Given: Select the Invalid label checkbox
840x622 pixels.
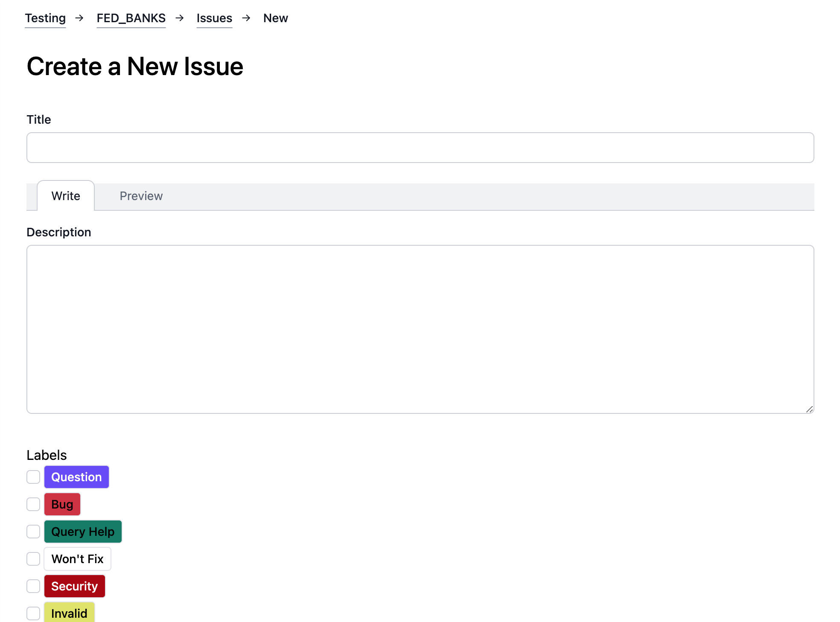Looking at the screenshot, I should [x=33, y=613].
